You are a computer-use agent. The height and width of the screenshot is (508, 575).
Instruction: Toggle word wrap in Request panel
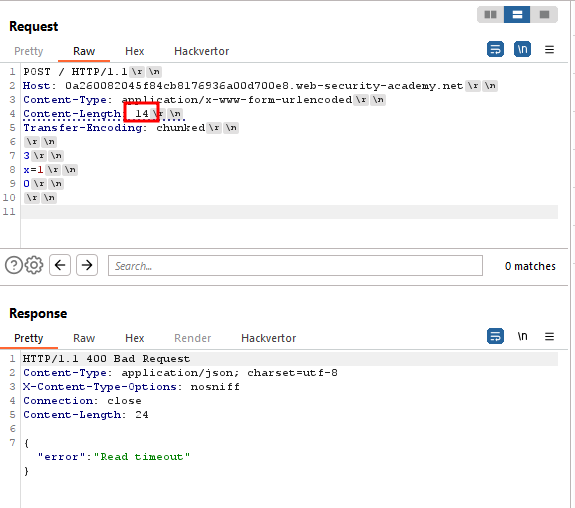[495, 49]
